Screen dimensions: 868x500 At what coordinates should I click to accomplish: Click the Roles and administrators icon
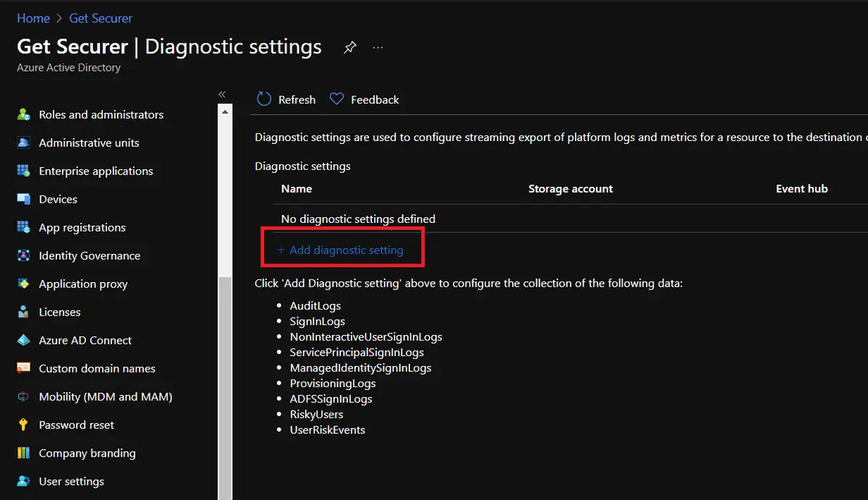(x=24, y=114)
